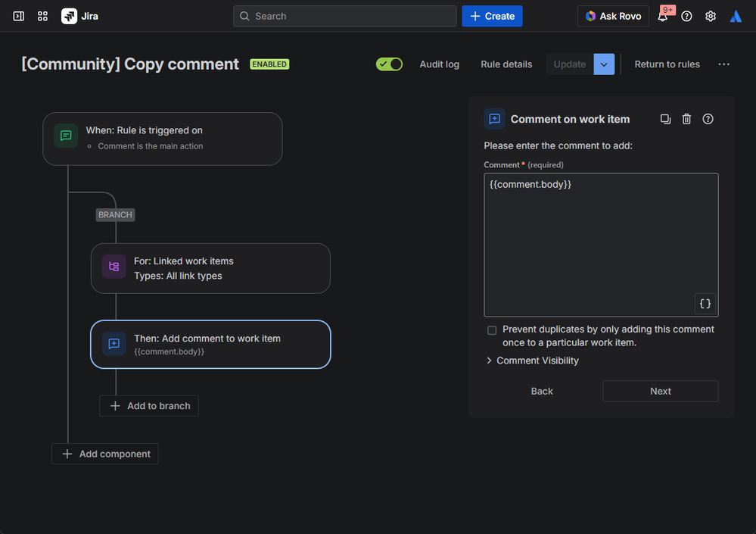Open the Audit log tab
756x534 pixels.
point(439,64)
